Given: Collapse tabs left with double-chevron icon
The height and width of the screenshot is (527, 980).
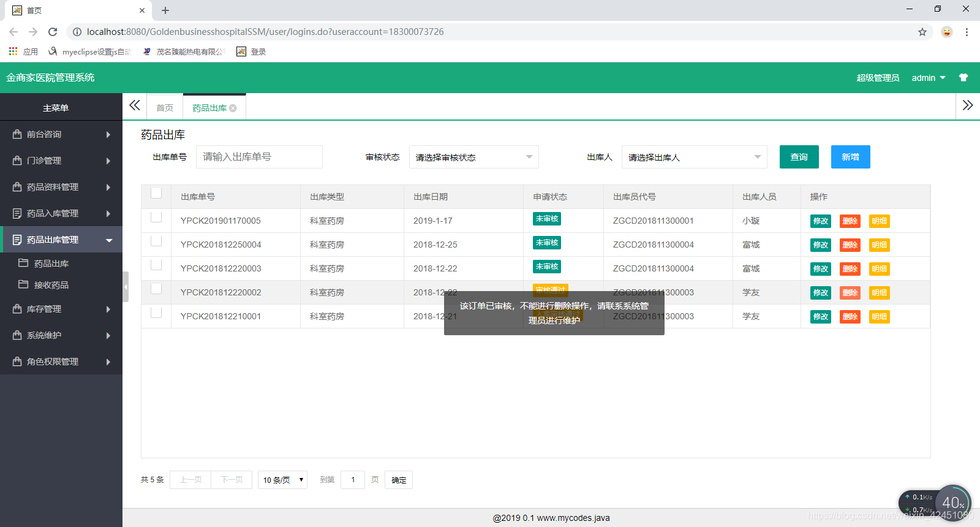Looking at the screenshot, I should [135, 105].
